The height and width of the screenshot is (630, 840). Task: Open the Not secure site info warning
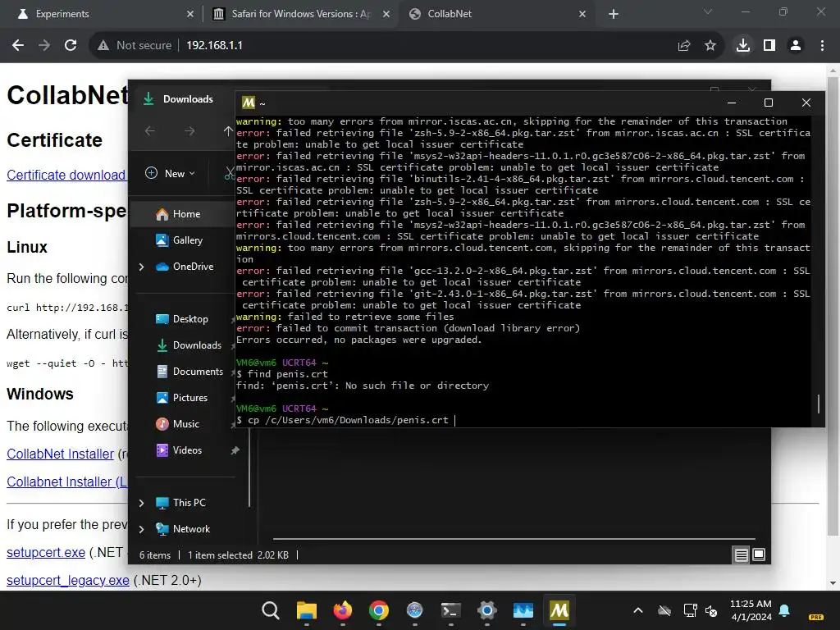pos(135,46)
